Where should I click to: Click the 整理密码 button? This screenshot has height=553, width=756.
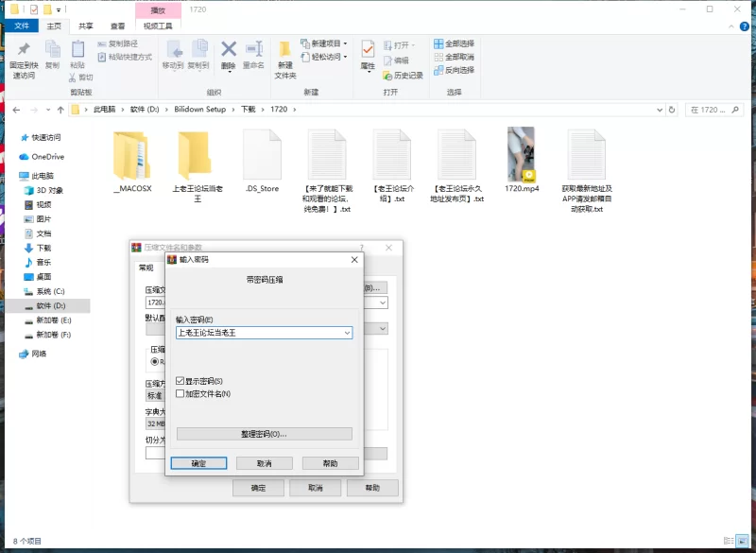(x=264, y=434)
